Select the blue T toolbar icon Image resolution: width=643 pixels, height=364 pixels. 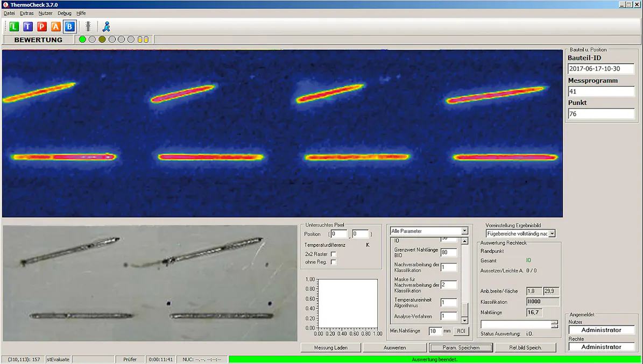(28, 26)
